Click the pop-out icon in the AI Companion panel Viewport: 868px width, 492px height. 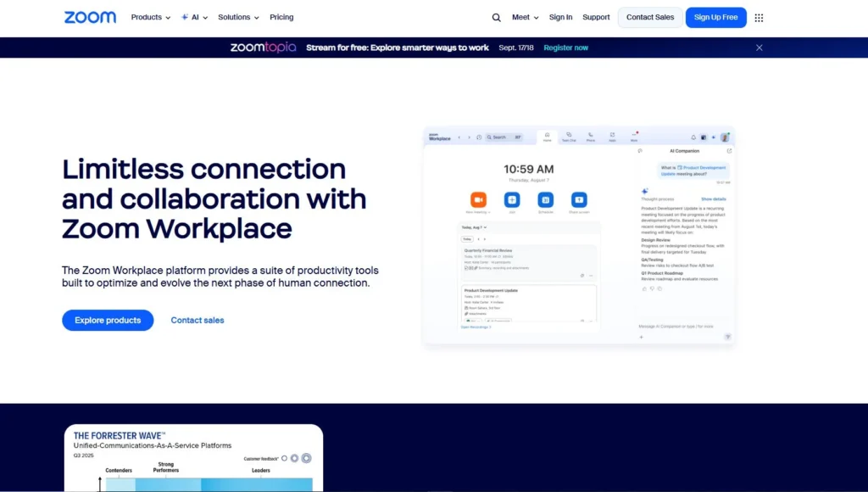[729, 151]
